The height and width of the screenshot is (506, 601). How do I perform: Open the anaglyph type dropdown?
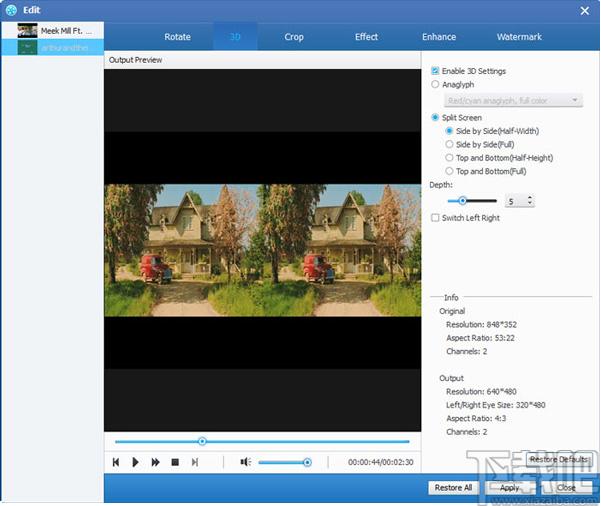513,100
